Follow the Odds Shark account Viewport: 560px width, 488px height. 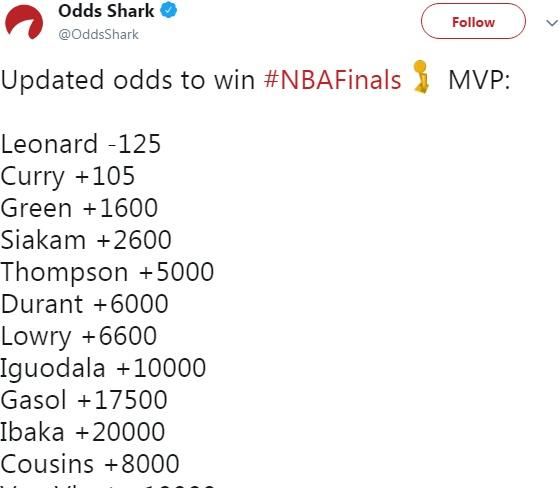[x=473, y=21]
